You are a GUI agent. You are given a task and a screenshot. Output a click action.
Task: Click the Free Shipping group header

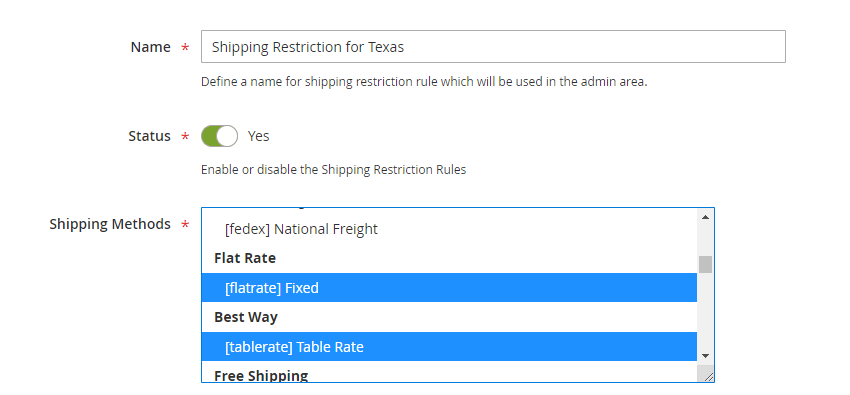261,375
